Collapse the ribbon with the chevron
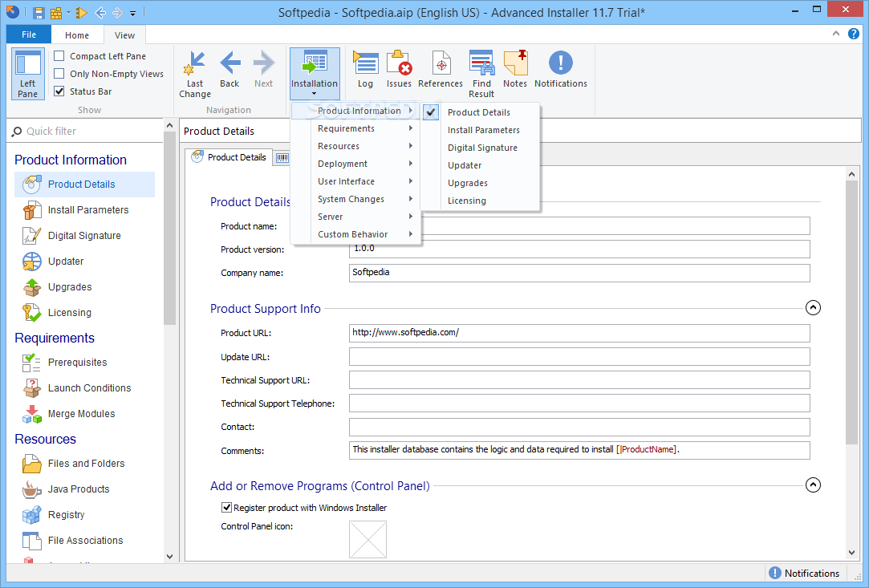Screen dimensions: 869x588 point(836,34)
